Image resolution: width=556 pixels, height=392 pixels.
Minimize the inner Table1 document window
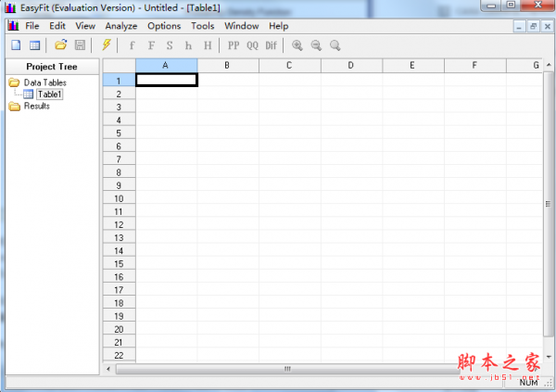[519, 26]
